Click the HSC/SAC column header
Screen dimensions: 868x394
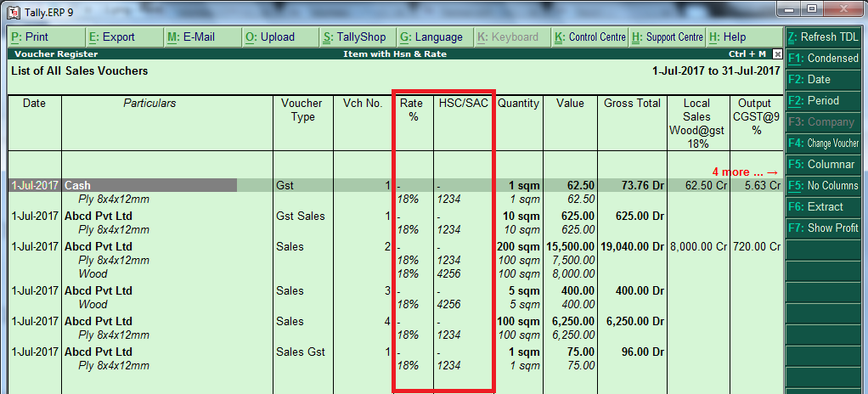click(464, 104)
